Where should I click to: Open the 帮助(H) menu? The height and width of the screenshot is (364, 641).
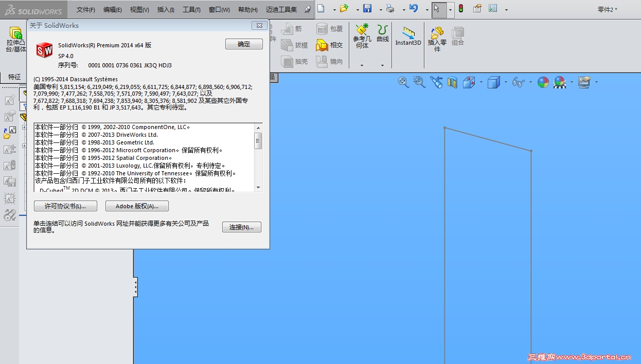click(x=248, y=10)
